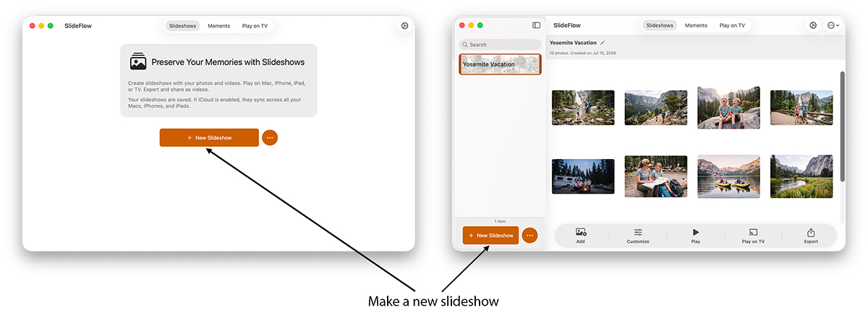This screenshot has width=868, height=336.
Task: Select the two kids sitting on rock thumbnail
Action: 728,108
